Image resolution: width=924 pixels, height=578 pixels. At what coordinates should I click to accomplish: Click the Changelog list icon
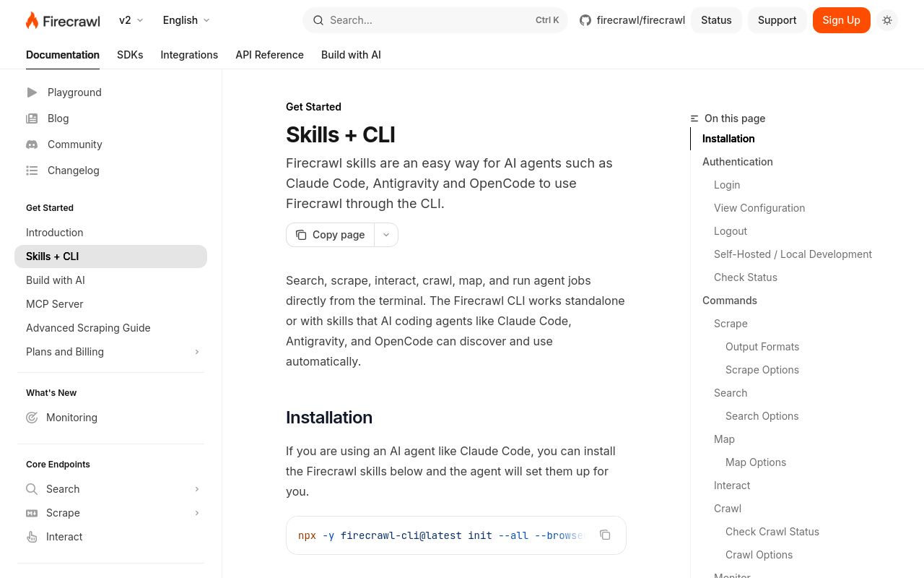coord(32,171)
